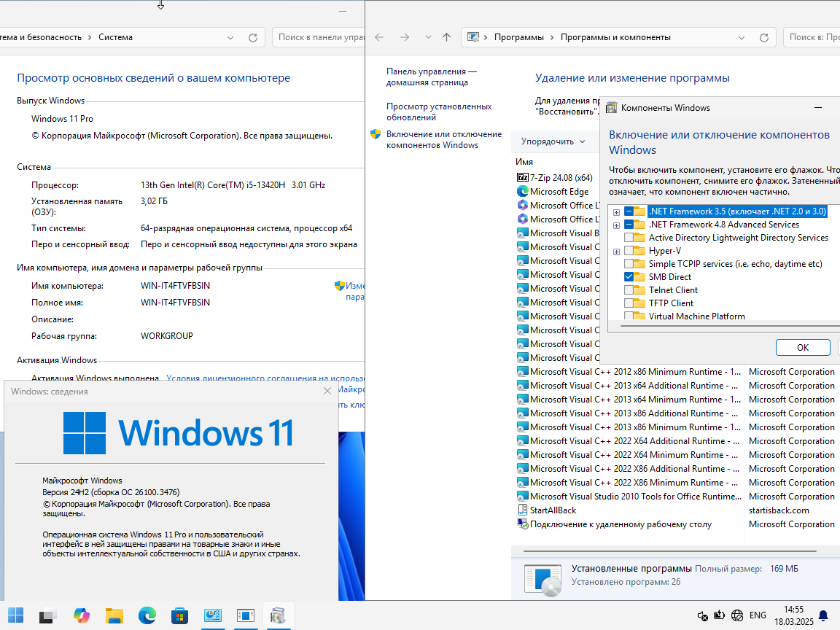Open File Explorer from the taskbar
840x630 pixels.
[114, 615]
